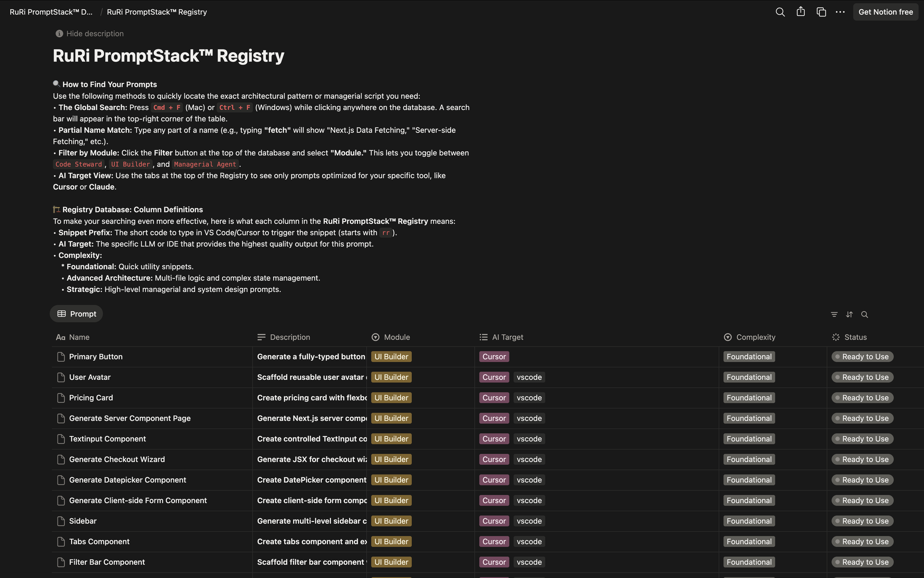
Task: Open the database filter icon
Action: [834, 314]
